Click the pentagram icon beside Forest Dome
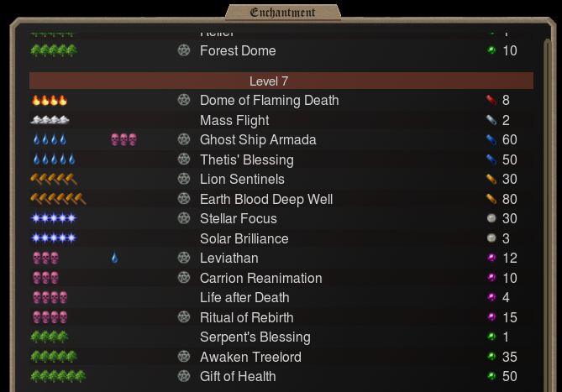This screenshot has width=562, height=392. (184, 50)
